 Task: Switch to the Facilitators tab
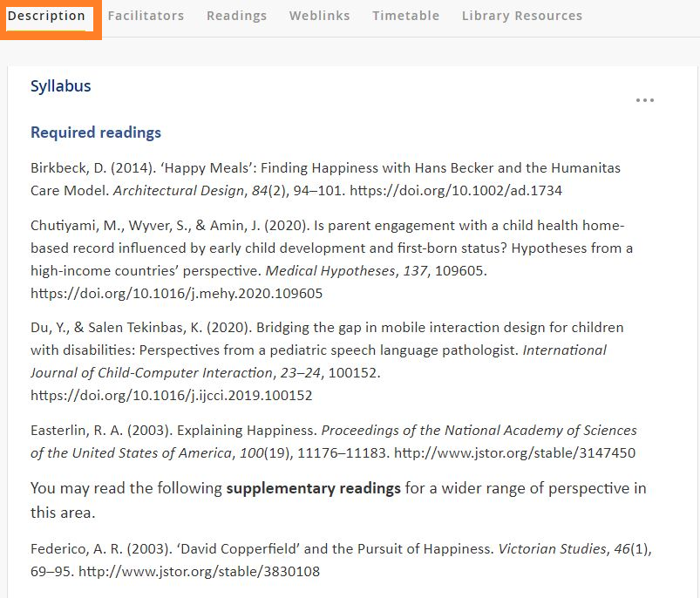point(146,15)
